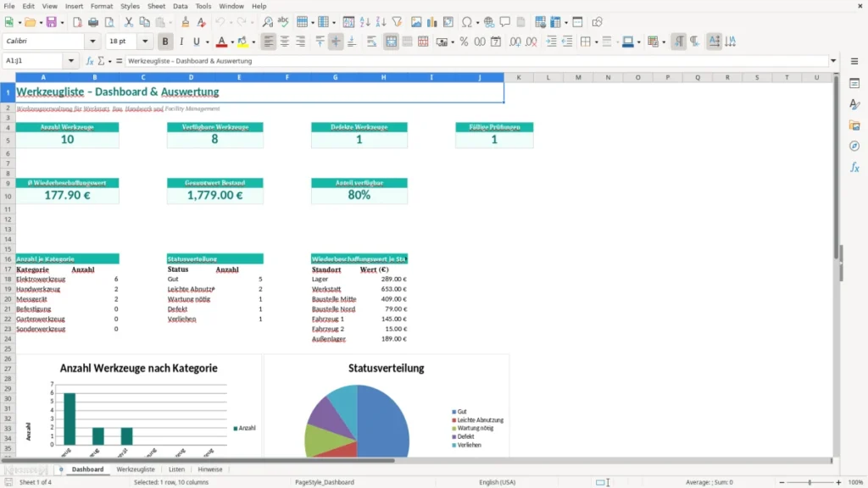The height and width of the screenshot is (488, 868).
Task: Click the Sort Ascending icon
Action: tap(364, 22)
